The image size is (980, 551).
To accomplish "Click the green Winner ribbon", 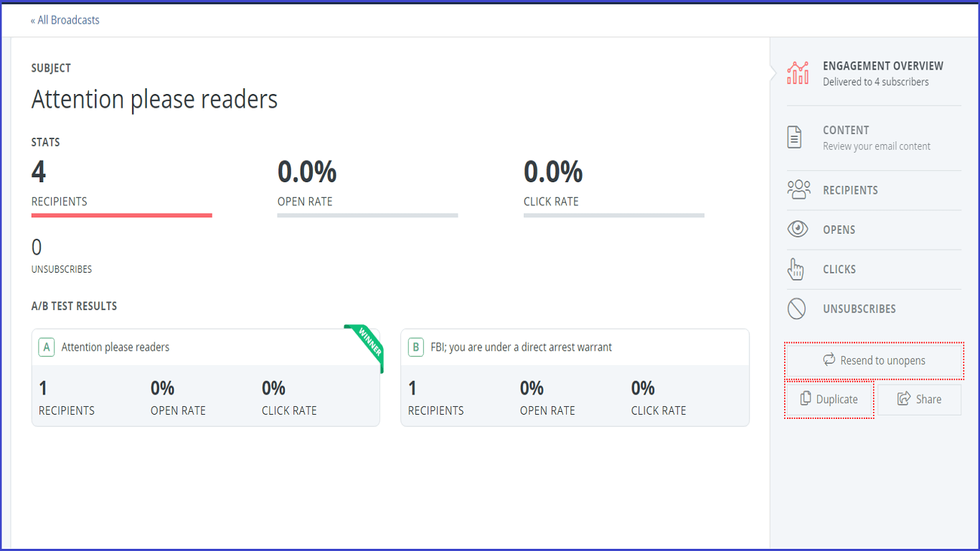I will (x=364, y=347).
